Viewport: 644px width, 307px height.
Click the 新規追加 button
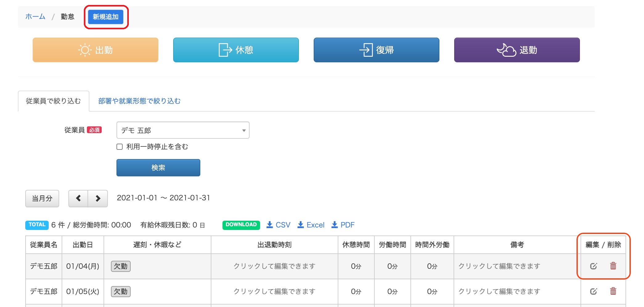point(106,17)
